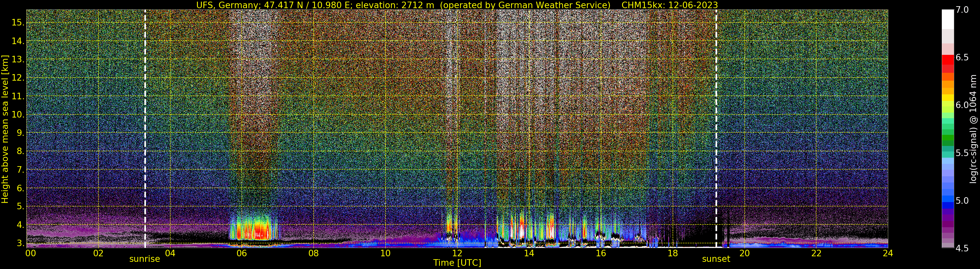Click the 'sunrise' label below the axis
The height and width of the screenshot is (269, 980).
pos(145,259)
